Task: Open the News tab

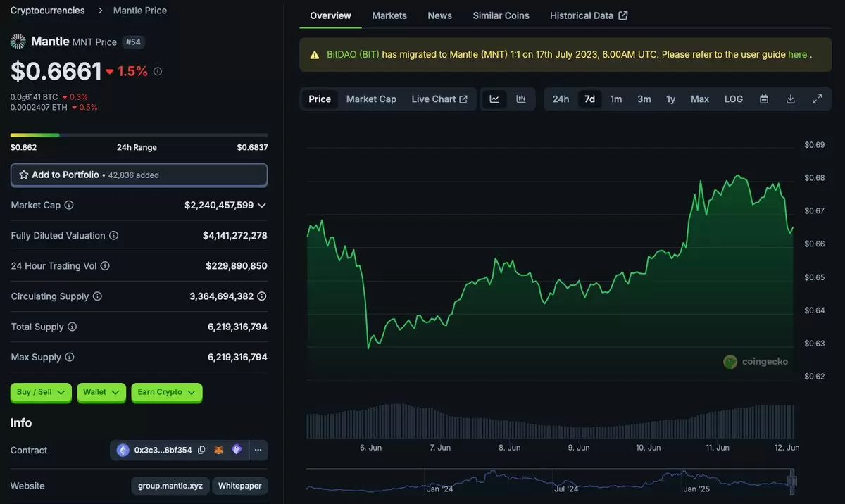Action: 440,15
